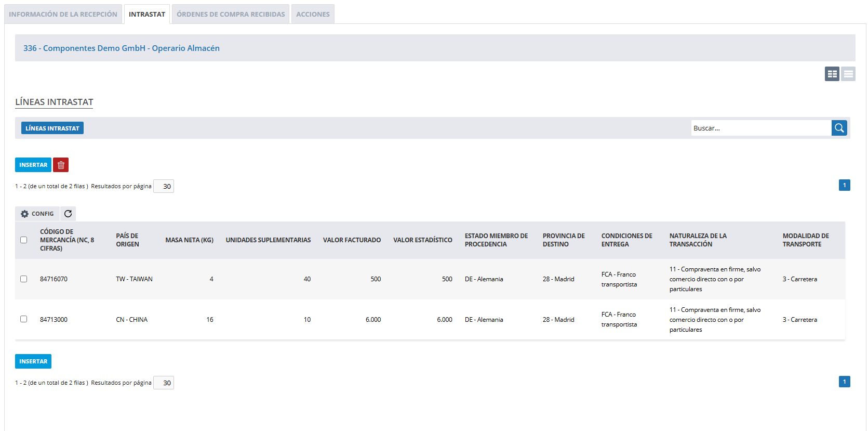Click the TW - TAIWAN origin cell
The height and width of the screenshot is (431, 868).
pyautogui.click(x=134, y=279)
